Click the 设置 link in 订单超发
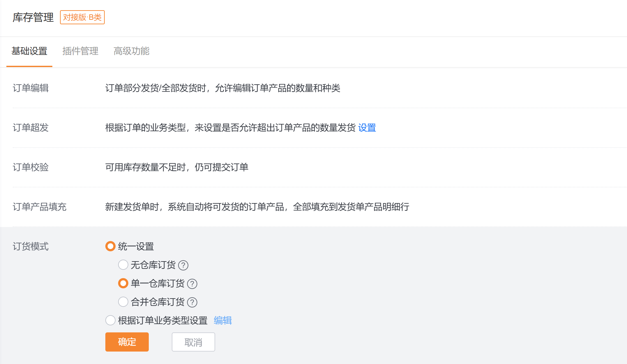 [367, 128]
